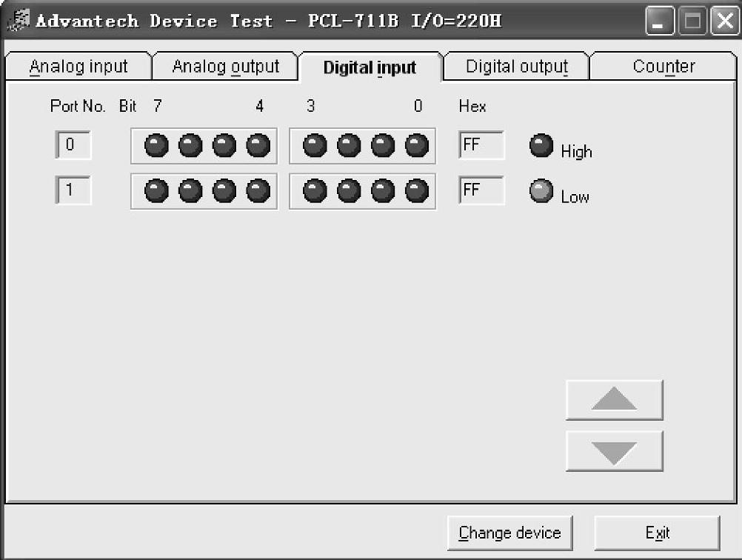742x560 pixels.
Task: Click the Low legend LED
Action: (x=541, y=191)
